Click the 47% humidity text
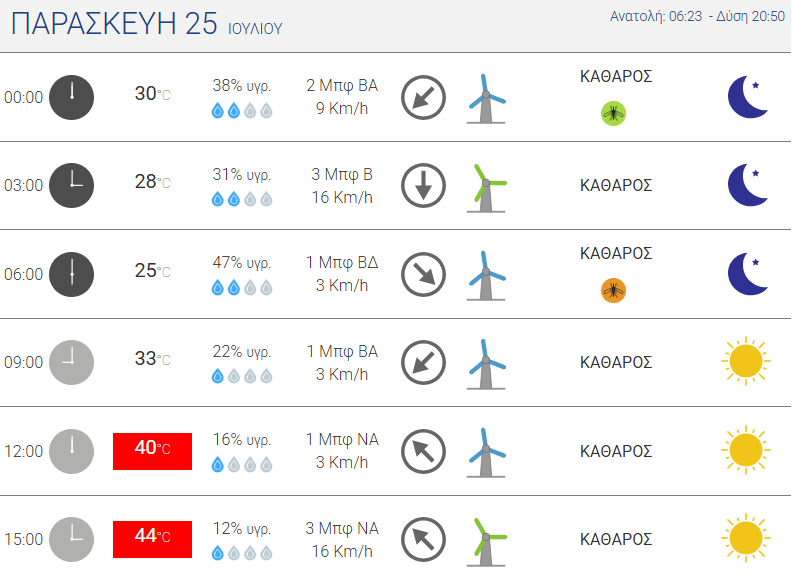Image resolution: width=793 pixels, height=580 pixels. (x=242, y=263)
